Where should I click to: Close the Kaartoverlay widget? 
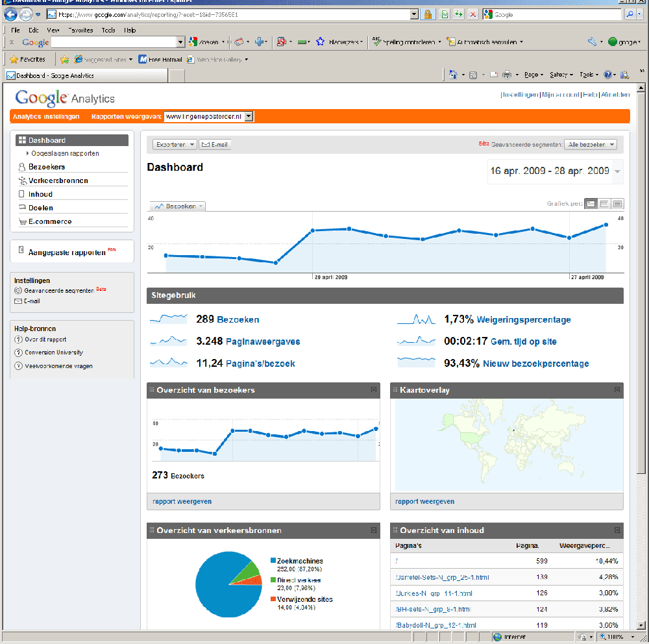coord(617,390)
